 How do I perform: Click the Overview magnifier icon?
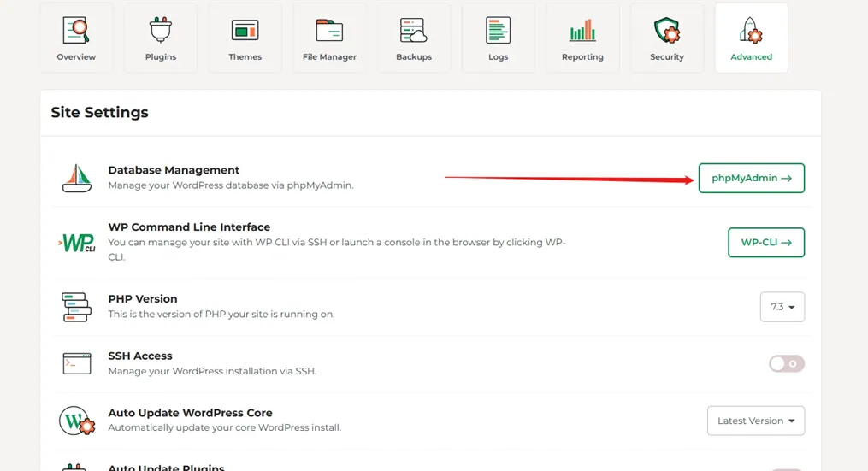76,31
